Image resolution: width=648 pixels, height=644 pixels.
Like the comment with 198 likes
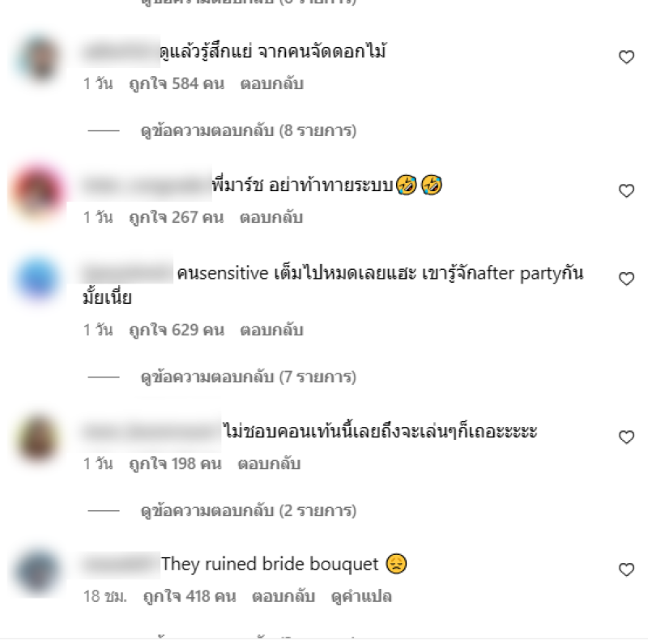pos(626,437)
